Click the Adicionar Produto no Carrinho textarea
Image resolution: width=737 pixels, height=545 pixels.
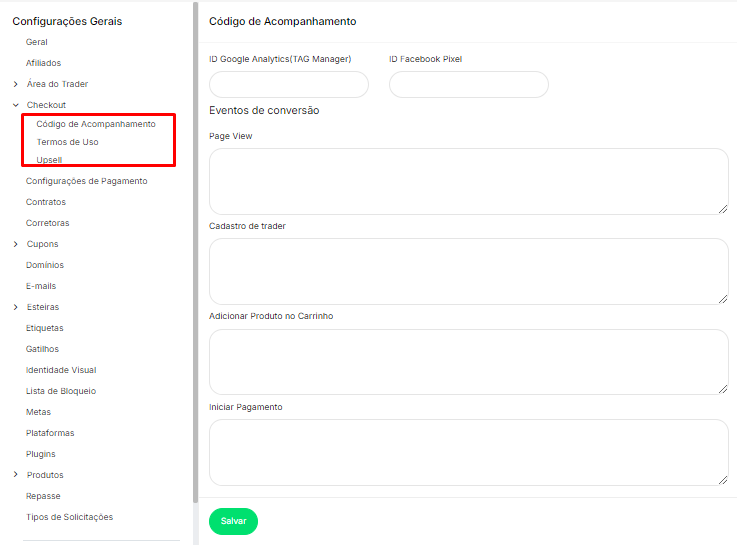[468, 362]
